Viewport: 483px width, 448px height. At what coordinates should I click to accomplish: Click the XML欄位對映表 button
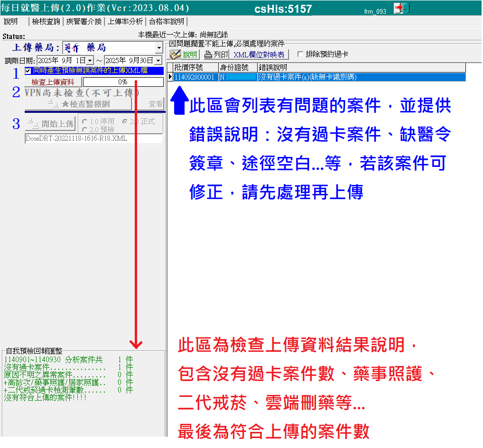click(x=259, y=55)
